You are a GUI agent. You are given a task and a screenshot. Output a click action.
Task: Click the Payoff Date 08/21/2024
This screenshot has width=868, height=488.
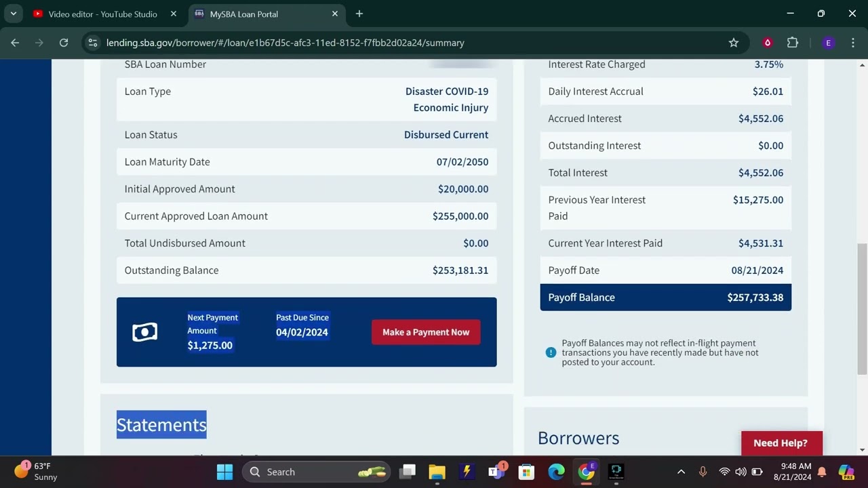point(757,270)
